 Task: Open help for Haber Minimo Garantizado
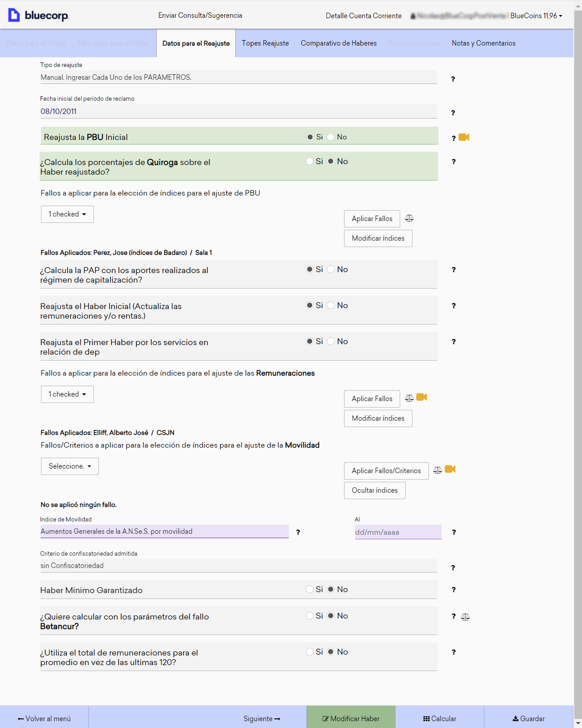point(453,589)
